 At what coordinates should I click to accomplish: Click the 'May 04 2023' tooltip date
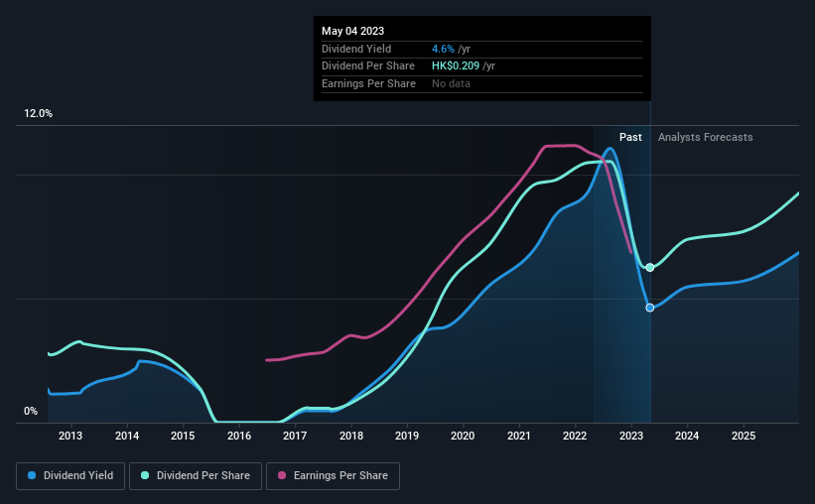point(353,31)
